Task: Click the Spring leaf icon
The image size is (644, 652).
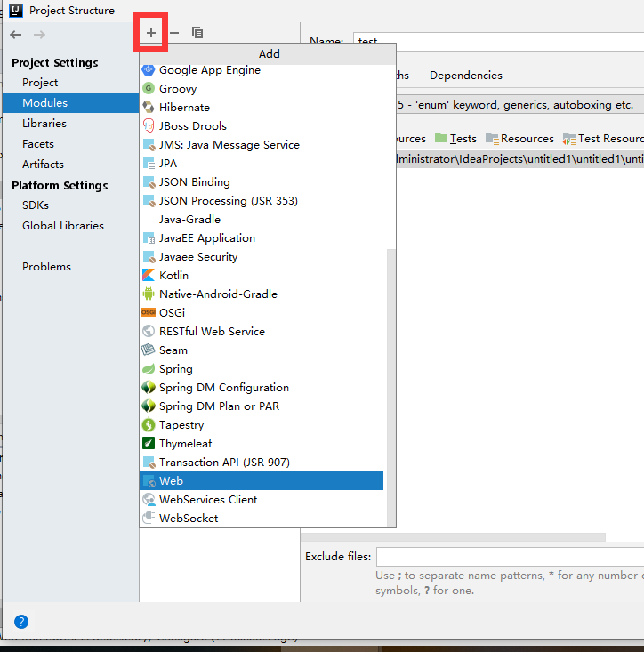Action: (x=149, y=369)
